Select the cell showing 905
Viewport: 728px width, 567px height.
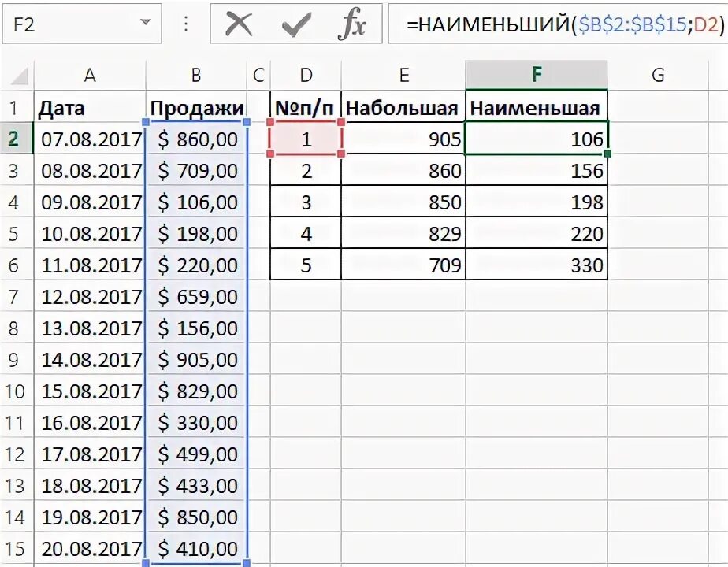[x=404, y=139]
